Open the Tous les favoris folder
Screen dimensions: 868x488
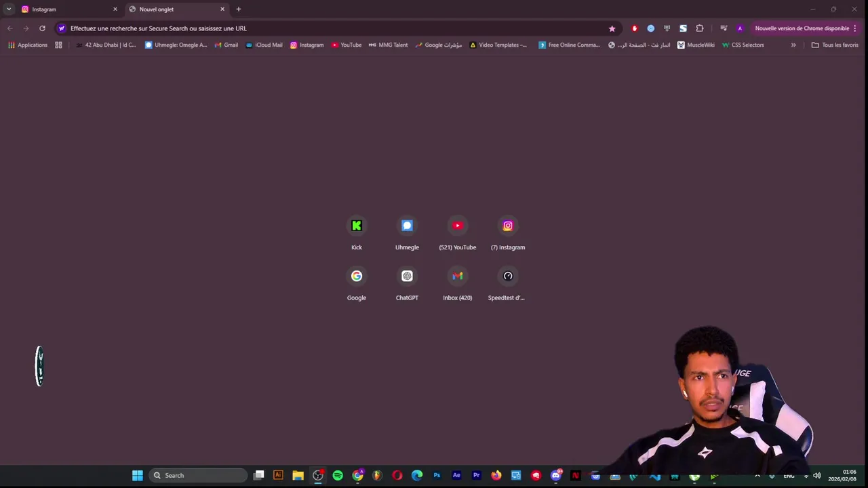[835, 45]
